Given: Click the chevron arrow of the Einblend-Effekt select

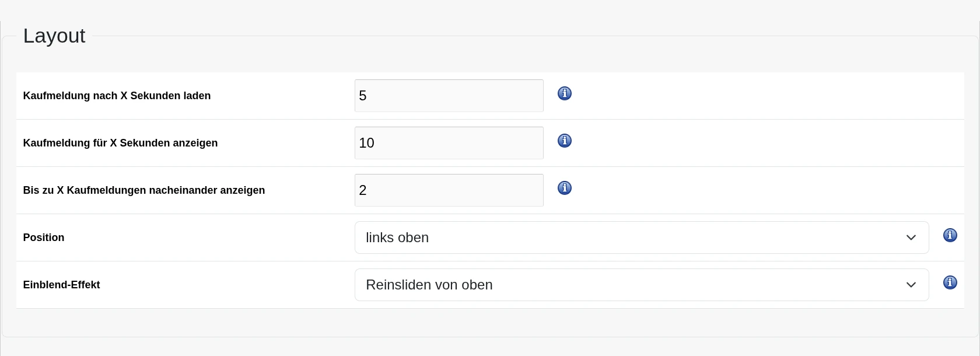Looking at the screenshot, I should click(x=911, y=285).
